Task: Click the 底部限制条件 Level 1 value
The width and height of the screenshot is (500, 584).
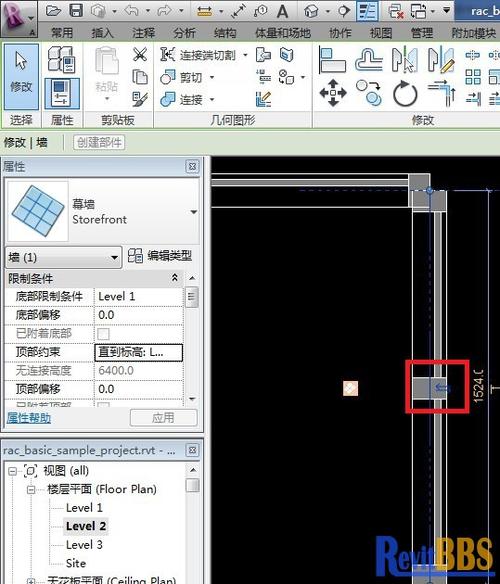Action: point(139,297)
